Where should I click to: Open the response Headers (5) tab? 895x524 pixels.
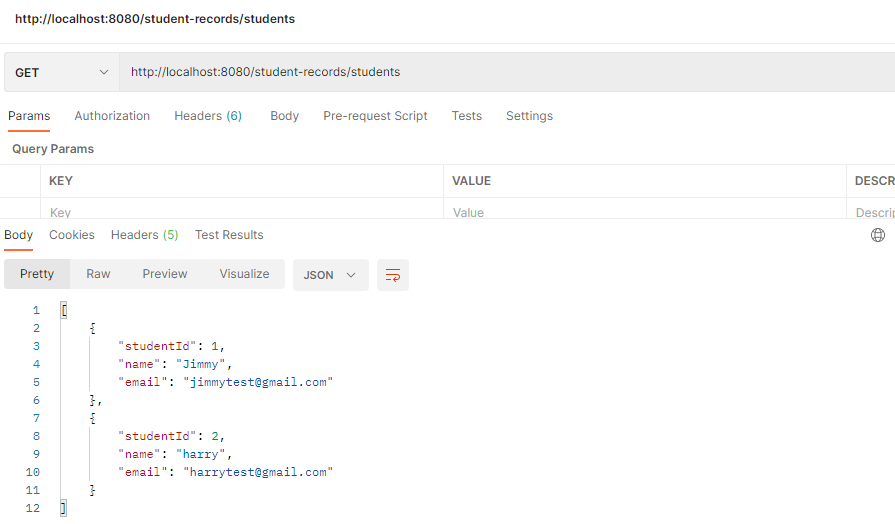click(144, 235)
